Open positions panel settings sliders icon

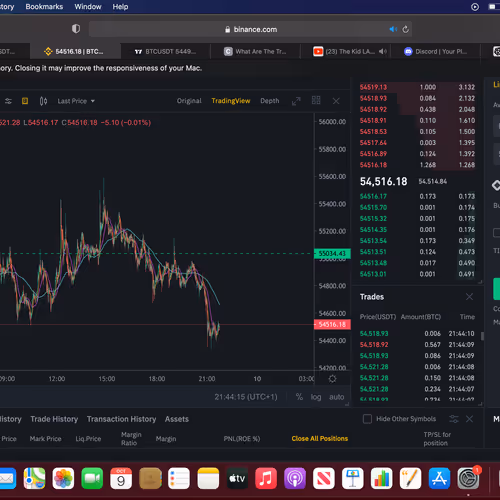[454, 419]
